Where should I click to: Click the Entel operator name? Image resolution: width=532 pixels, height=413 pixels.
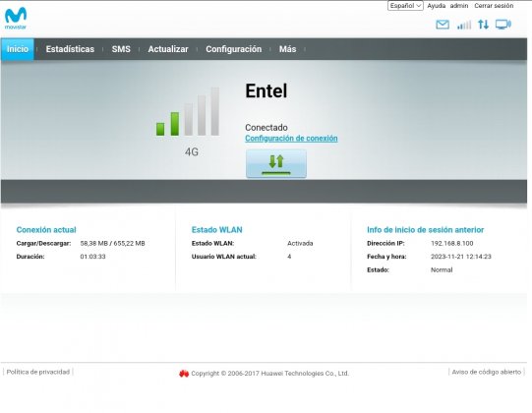pos(266,90)
